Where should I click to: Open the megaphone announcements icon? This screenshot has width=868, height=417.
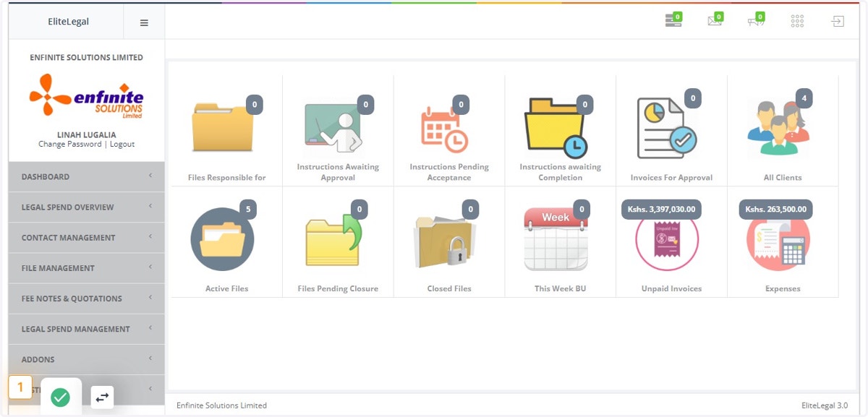pyautogui.click(x=756, y=21)
